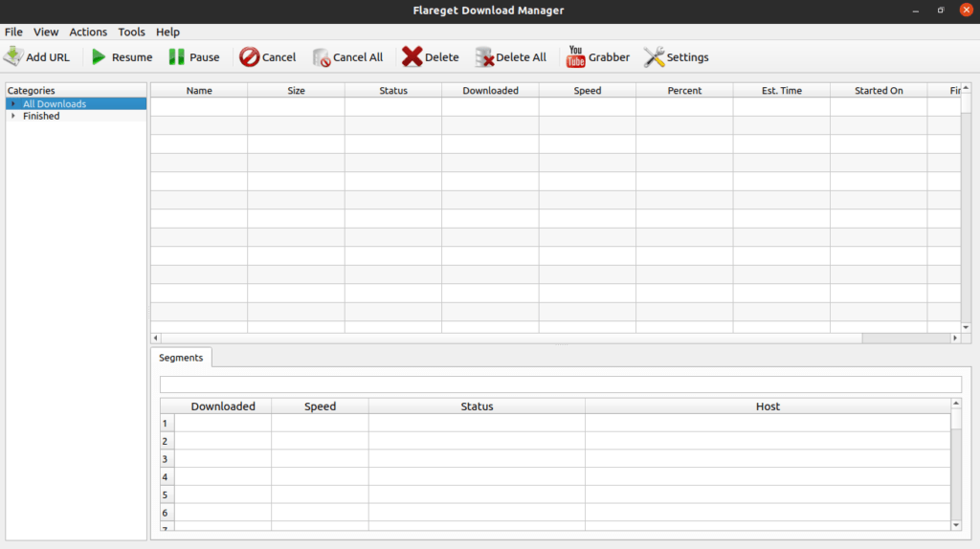Screen dimensions: 980x549
Task: Click the downloads list scroll-right arrow
Action: pyautogui.click(x=955, y=338)
